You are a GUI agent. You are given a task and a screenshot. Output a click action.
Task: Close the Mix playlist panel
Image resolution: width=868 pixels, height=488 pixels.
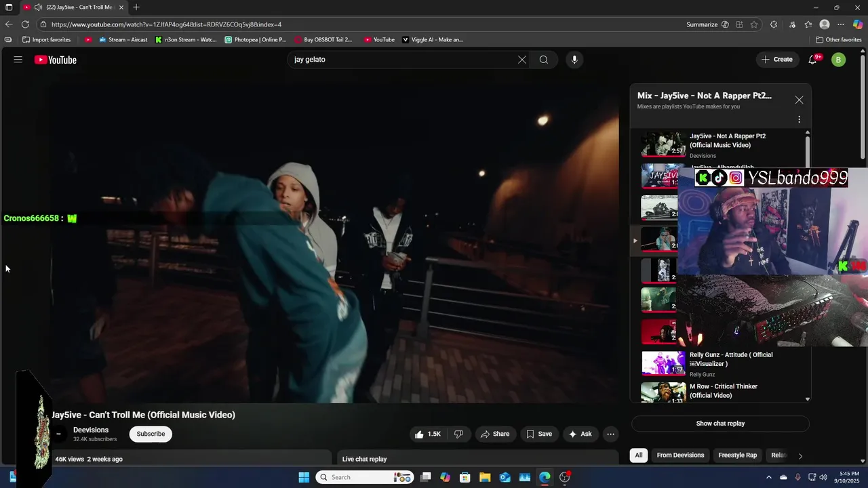click(x=799, y=100)
